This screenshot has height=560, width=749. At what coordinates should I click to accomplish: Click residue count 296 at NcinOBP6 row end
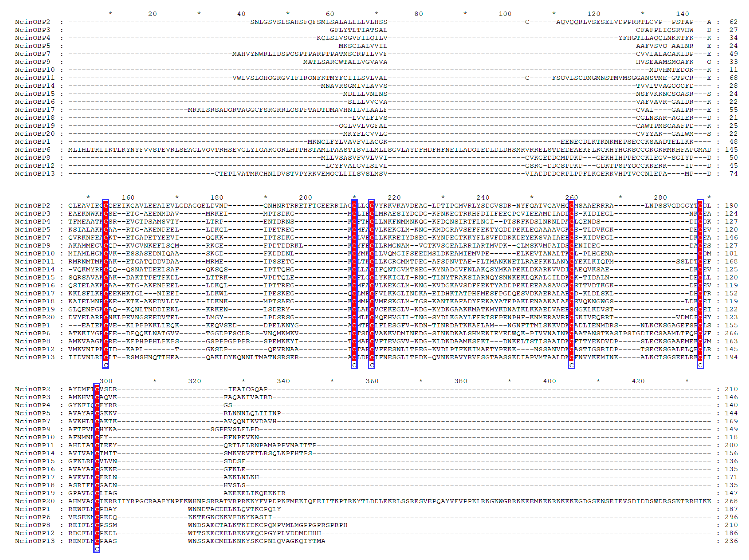[731, 517]
